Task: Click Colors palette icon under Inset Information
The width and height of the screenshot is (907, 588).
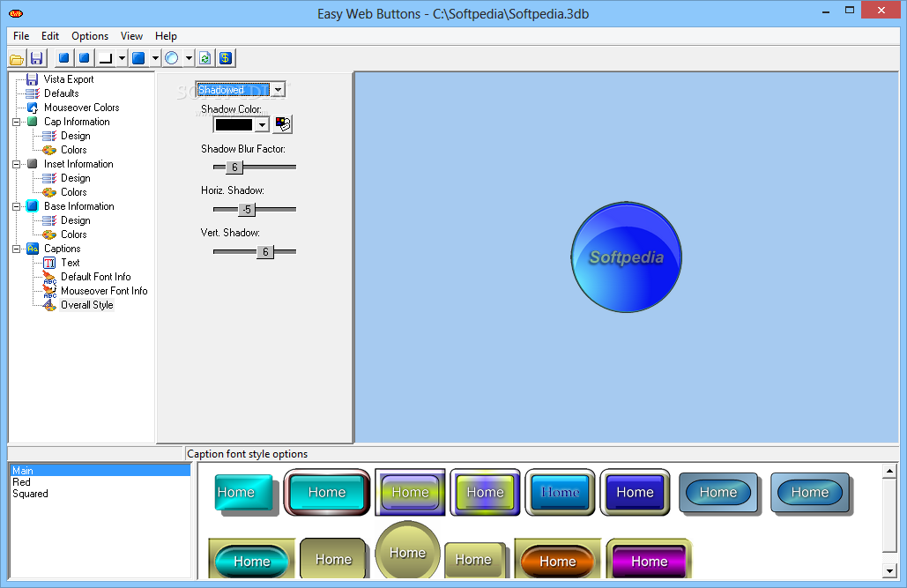Action: tap(49, 192)
